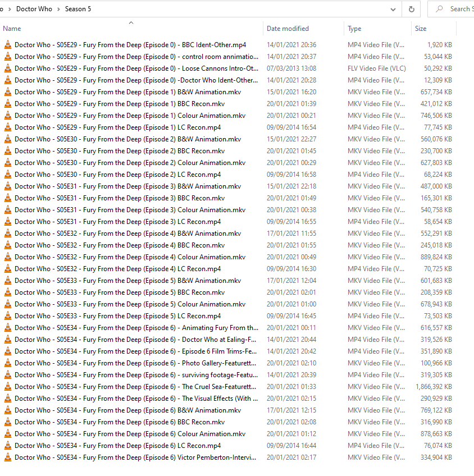Screen dimensions: 474x476
Task: Click VLC icon of Episode 3 LC Recon.mp4
Action: click(x=8, y=222)
